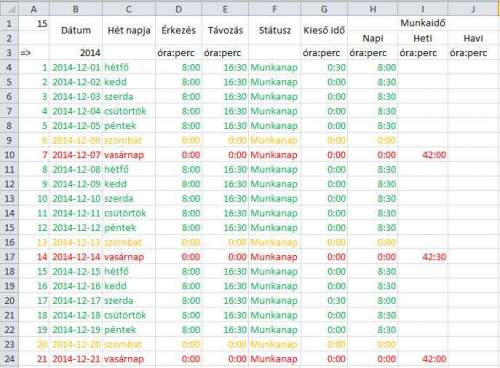
Task: Select column A header
Action: point(34,9)
